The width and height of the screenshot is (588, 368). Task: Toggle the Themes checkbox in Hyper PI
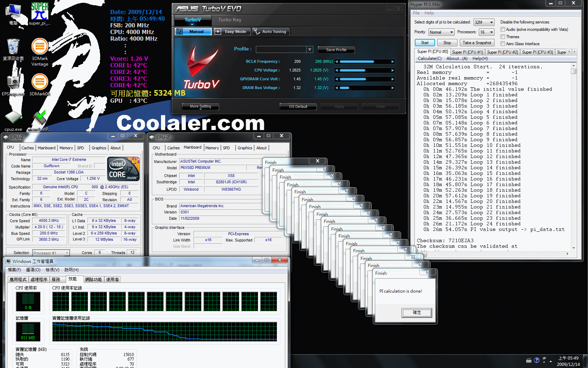[x=503, y=37]
